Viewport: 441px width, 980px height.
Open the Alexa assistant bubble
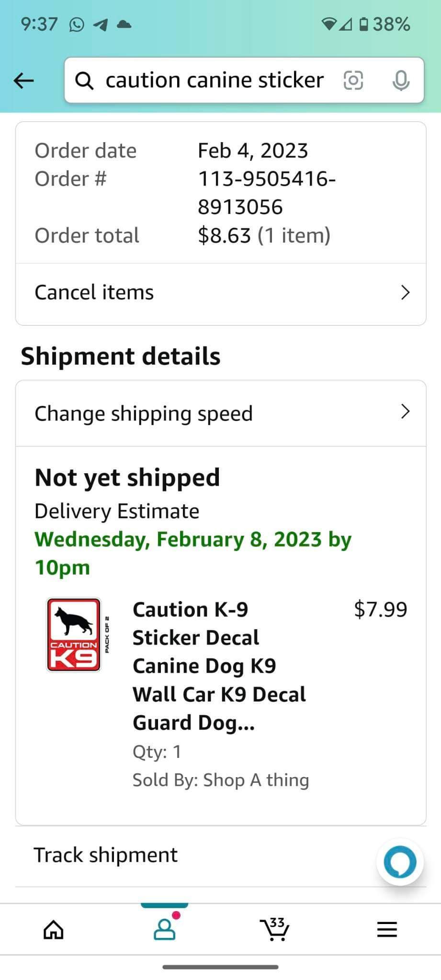(x=400, y=862)
